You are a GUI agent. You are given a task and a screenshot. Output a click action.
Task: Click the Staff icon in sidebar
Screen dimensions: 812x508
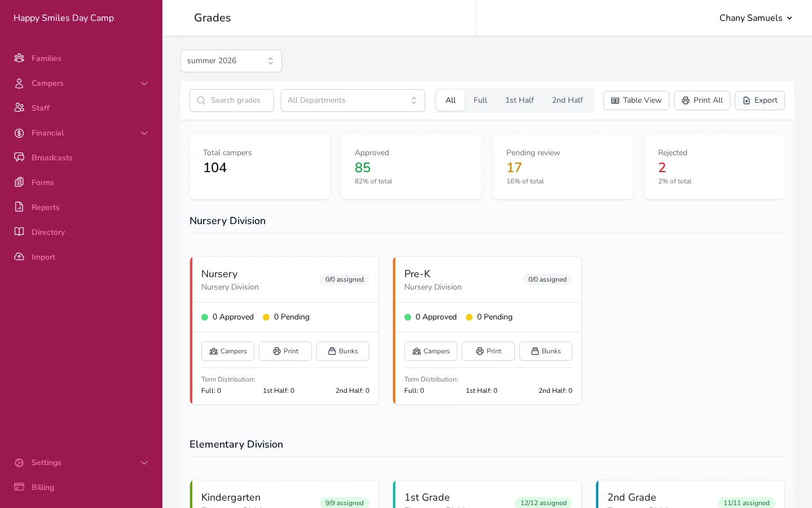[19, 108]
